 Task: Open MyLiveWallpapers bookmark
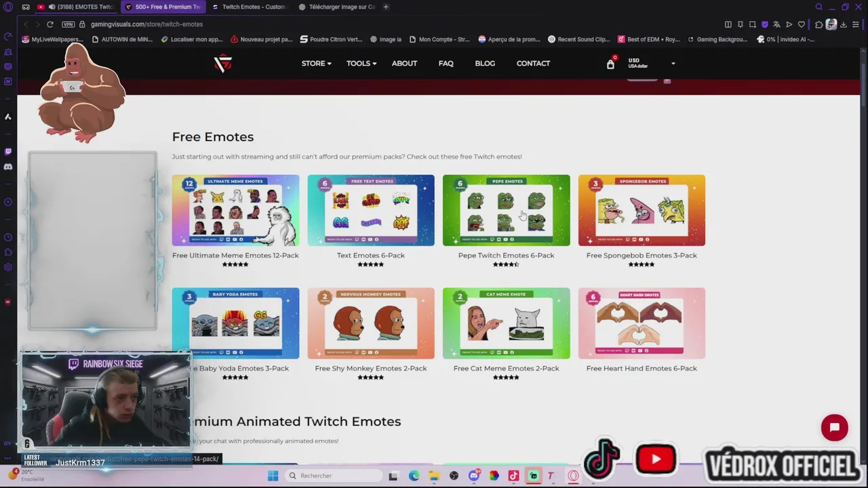pos(53,39)
